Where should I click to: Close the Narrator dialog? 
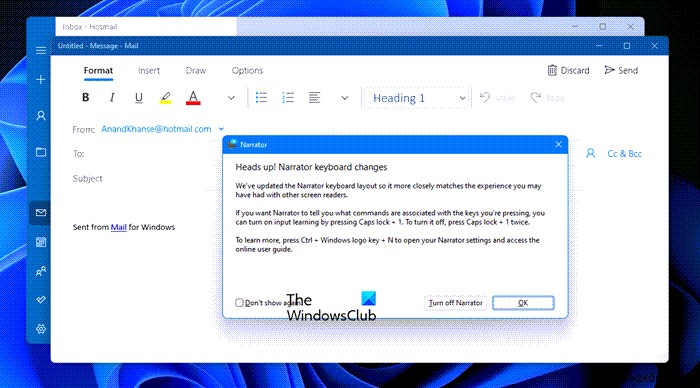click(558, 144)
